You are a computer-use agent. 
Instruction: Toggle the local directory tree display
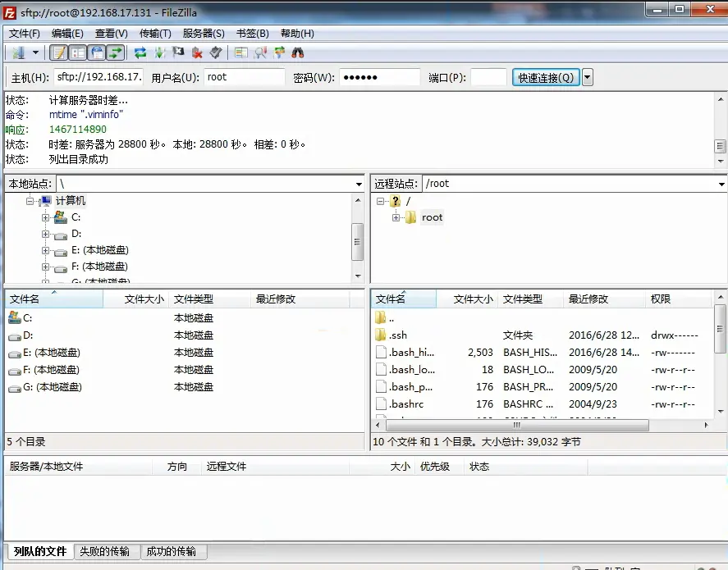point(78,52)
